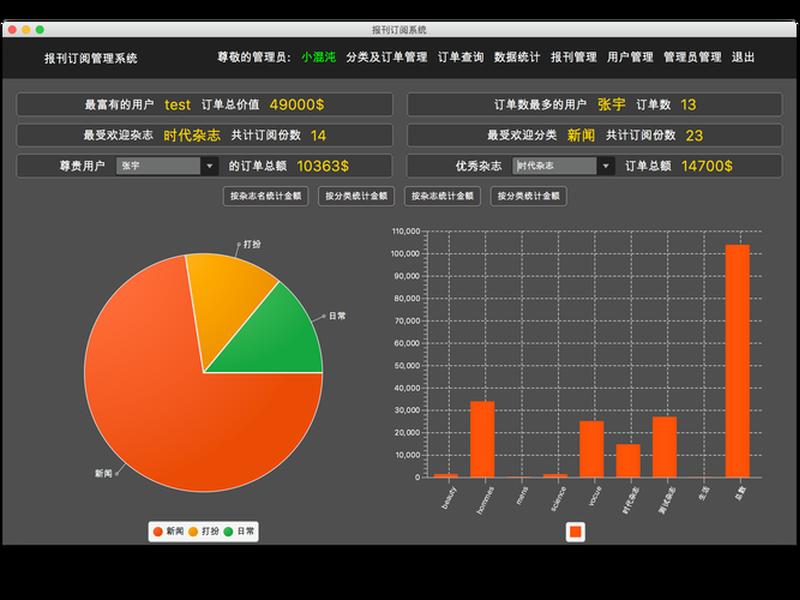This screenshot has height=600, width=800.
Task: Click the 日常 callout label beside the pie
Action: point(337,316)
